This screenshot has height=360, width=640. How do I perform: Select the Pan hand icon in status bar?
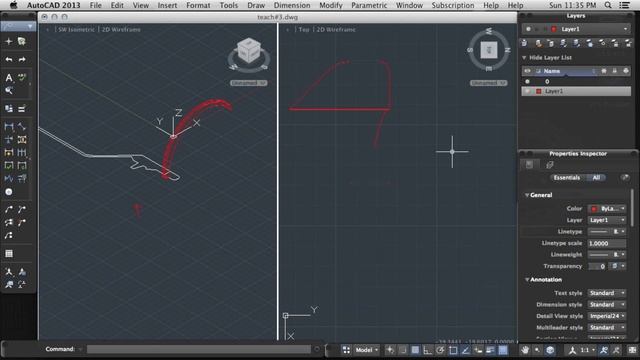(x=525, y=350)
